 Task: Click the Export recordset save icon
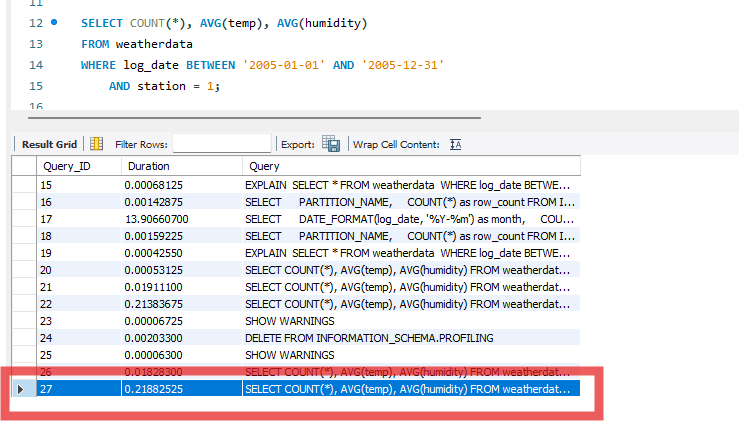click(331, 144)
